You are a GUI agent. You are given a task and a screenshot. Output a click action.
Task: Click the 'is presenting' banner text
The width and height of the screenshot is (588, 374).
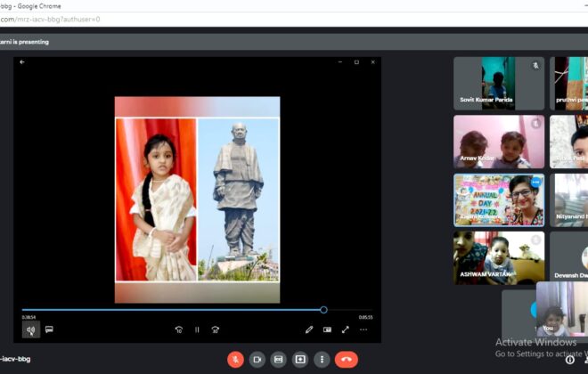point(24,42)
